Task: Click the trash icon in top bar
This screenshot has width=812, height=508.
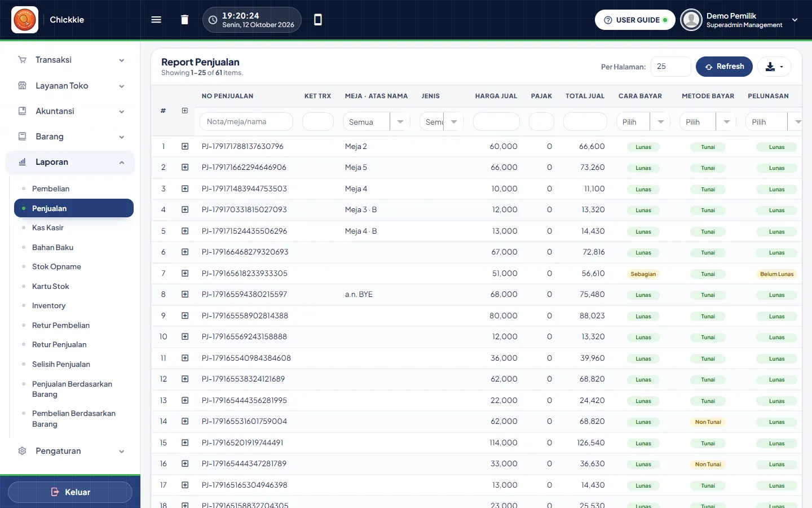Action: (184, 20)
